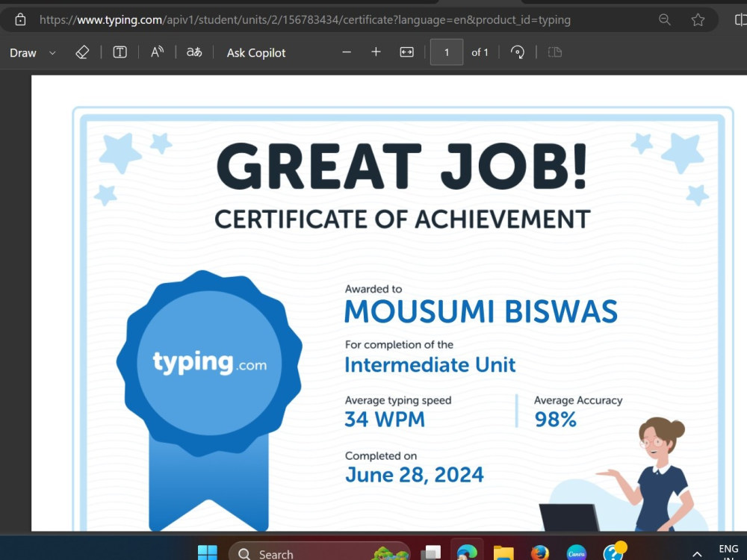
Task: Click Ask Copilot
Action: [255, 53]
